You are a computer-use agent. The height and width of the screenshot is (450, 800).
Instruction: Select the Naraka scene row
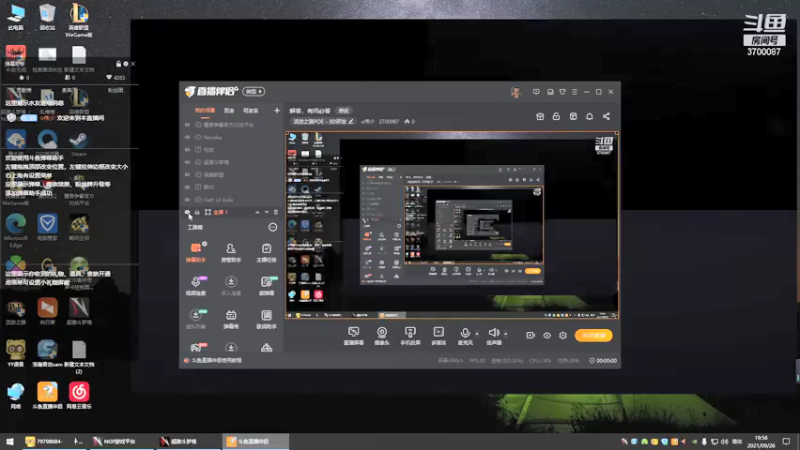point(232,137)
